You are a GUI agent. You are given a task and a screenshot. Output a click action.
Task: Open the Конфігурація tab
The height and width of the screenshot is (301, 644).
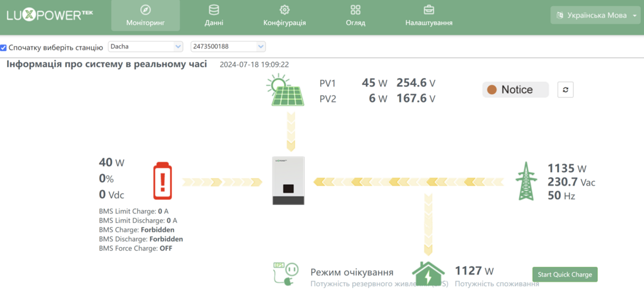[x=284, y=15]
